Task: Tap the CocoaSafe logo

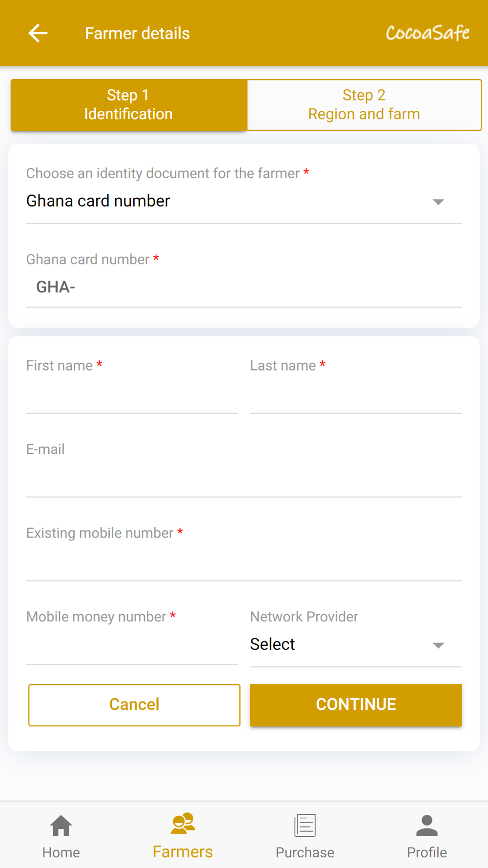Action: 427,33
